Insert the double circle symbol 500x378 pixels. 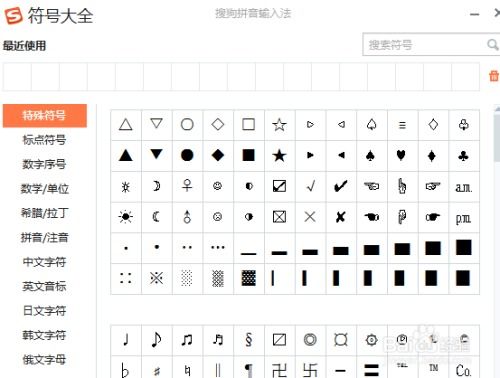pos(310,340)
